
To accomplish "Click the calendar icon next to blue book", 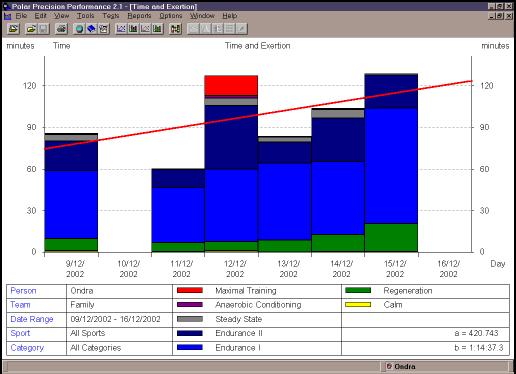I will coord(103,29).
